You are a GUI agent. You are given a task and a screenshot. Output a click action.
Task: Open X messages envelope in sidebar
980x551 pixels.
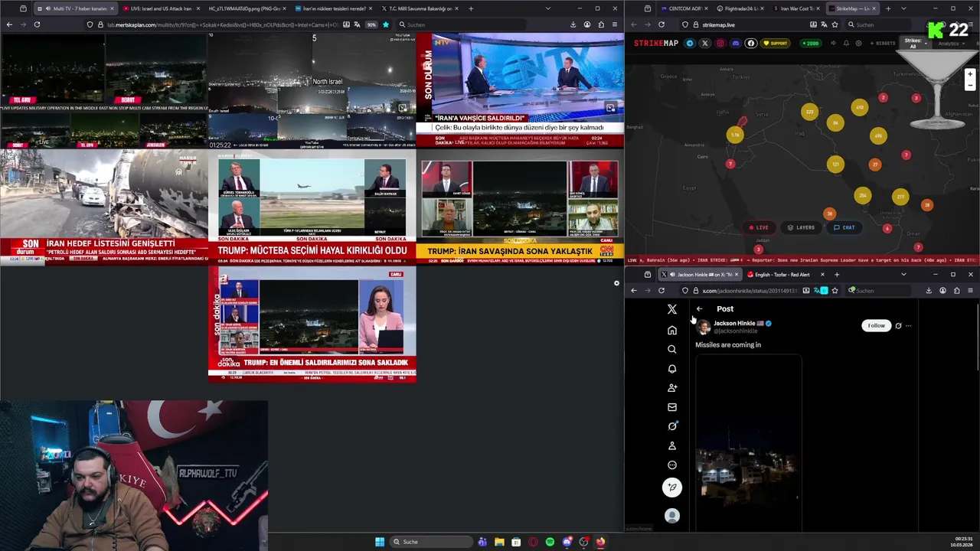672,407
